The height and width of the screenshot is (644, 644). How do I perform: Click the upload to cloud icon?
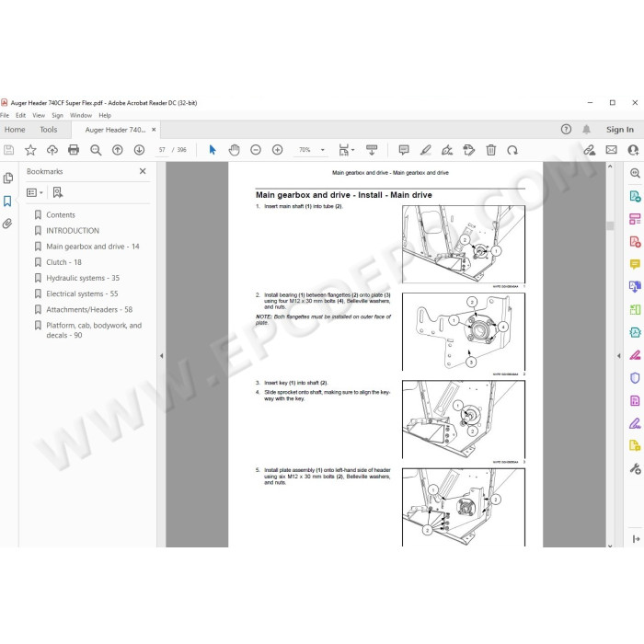[x=52, y=150]
